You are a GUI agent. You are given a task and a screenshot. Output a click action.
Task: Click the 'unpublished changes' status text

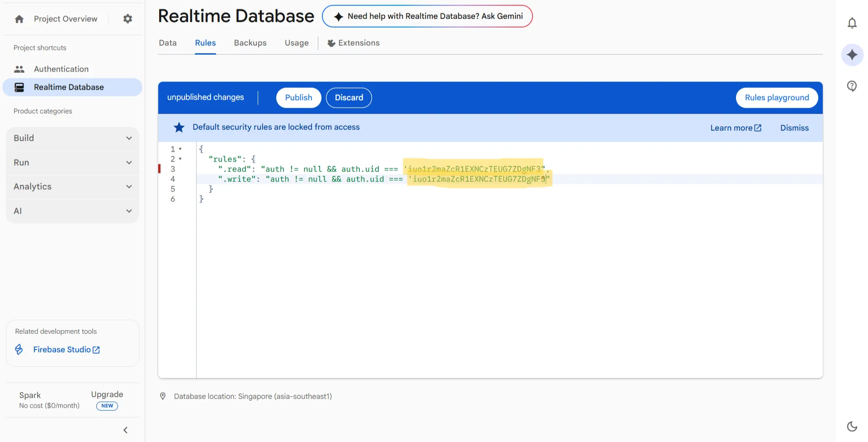point(206,97)
